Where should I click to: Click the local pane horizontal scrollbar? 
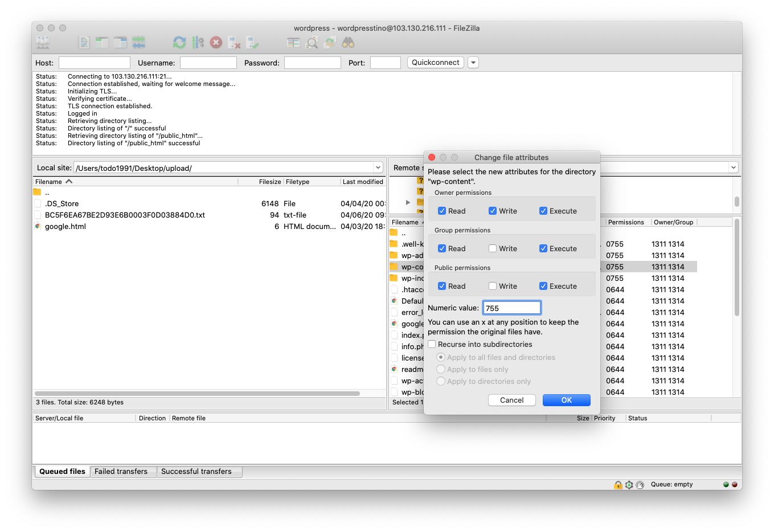coord(197,393)
